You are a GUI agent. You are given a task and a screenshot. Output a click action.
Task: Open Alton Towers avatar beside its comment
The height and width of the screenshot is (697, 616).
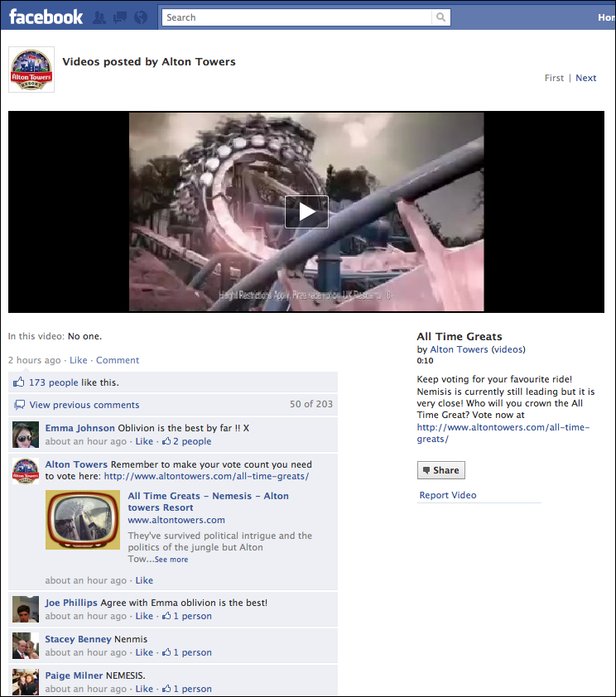tap(26, 471)
